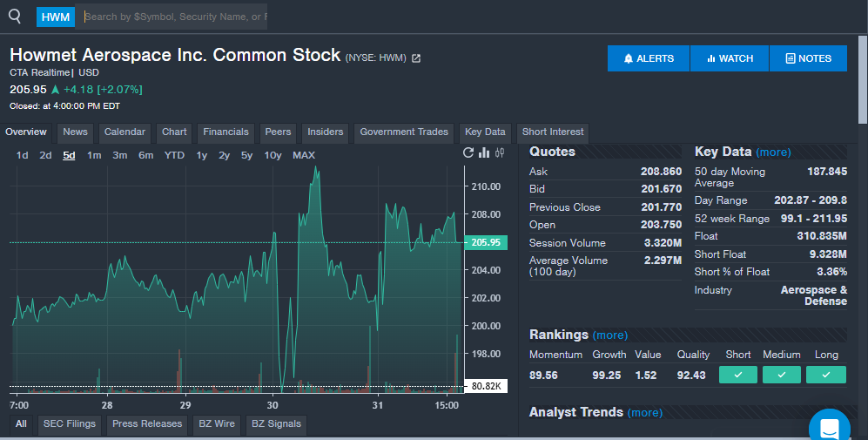The height and width of the screenshot is (440, 868).
Task: Select the YTD chart time range
Action: (174, 155)
